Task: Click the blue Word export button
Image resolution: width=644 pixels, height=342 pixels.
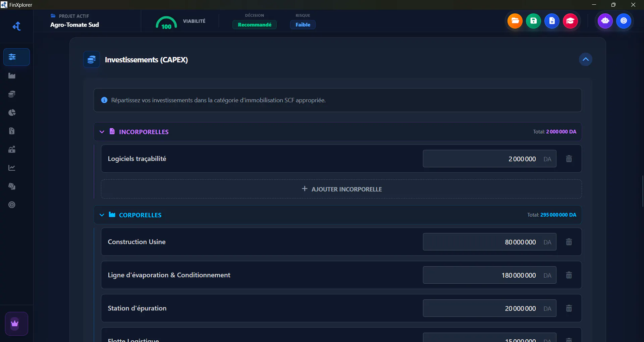Action: click(x=552, y=21)
